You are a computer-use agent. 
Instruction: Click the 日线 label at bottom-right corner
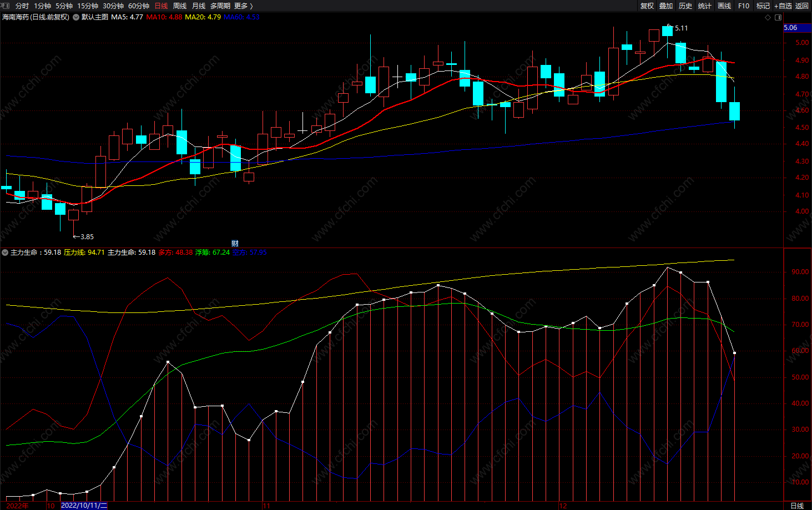797,506
